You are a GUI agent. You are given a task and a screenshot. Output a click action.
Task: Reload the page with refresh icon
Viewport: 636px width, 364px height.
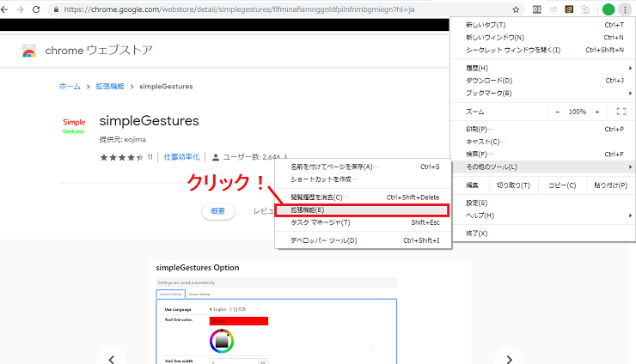tap(36, 9)
